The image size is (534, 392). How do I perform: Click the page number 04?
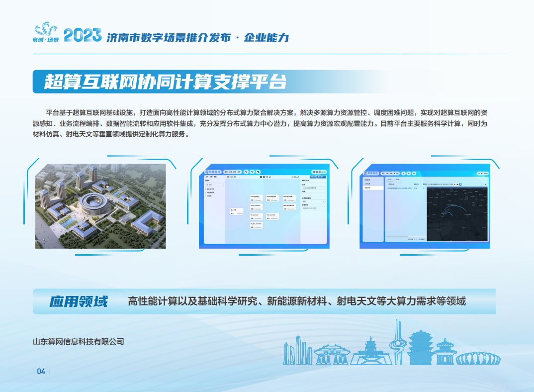click(x=41, y=371)
